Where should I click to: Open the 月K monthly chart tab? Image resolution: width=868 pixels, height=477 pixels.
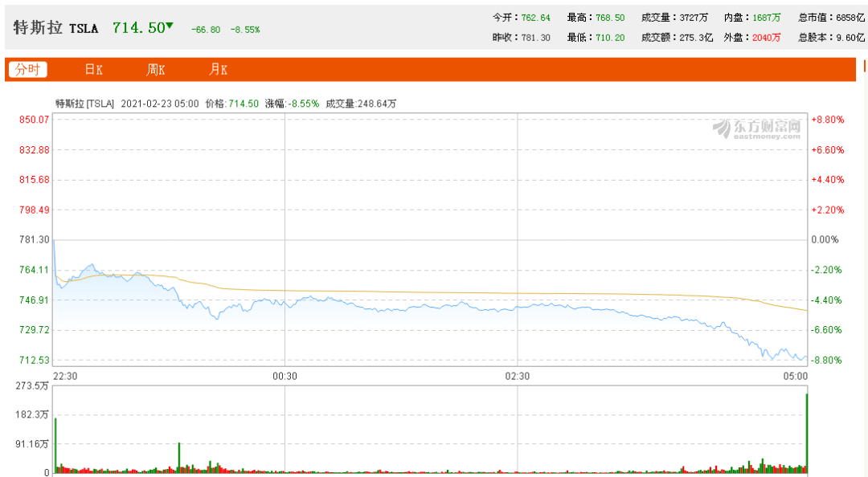tap(218, 70)
